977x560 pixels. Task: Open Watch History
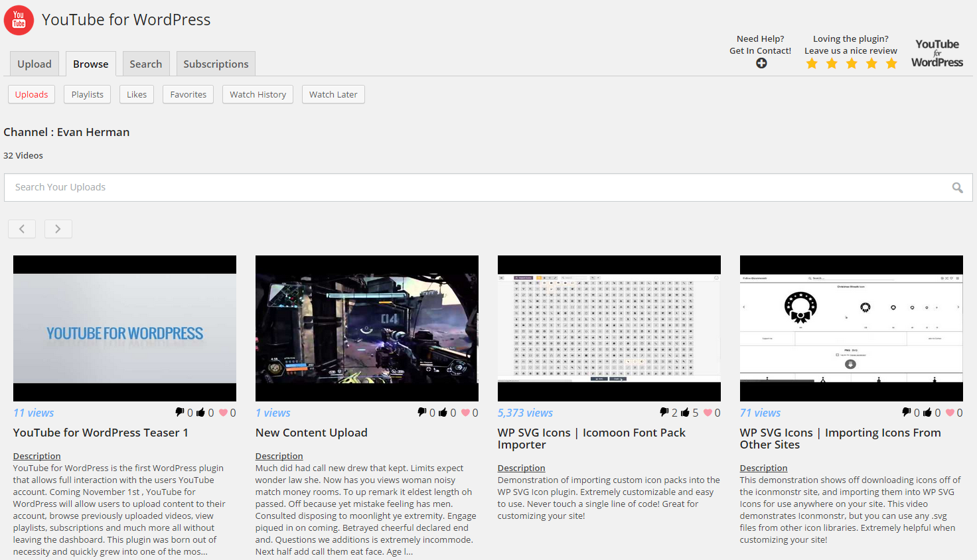pos(258,94)
